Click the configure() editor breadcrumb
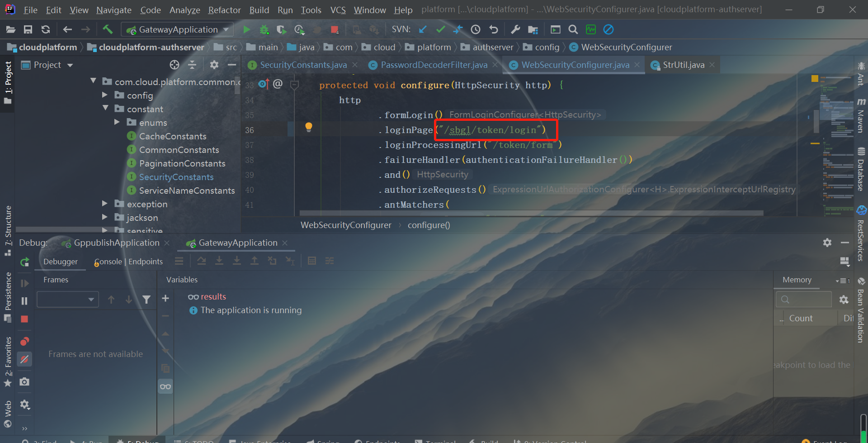 pos(429,225)
